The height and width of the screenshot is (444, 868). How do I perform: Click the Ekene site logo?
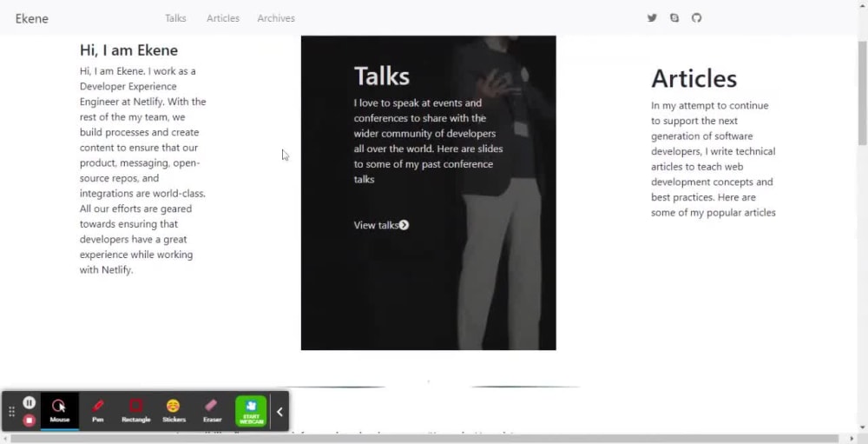pos(31,18)
